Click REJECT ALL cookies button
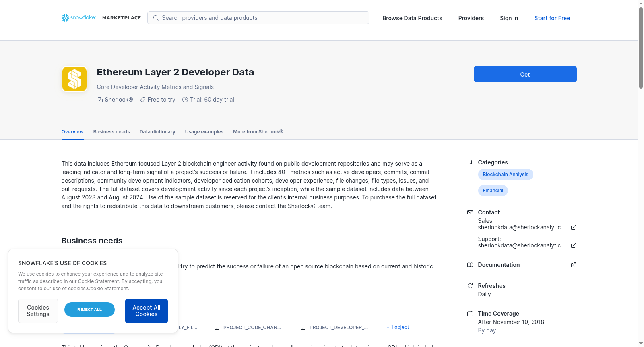The height and width of the screenshot is (347, 644). (x=89, y=310)
